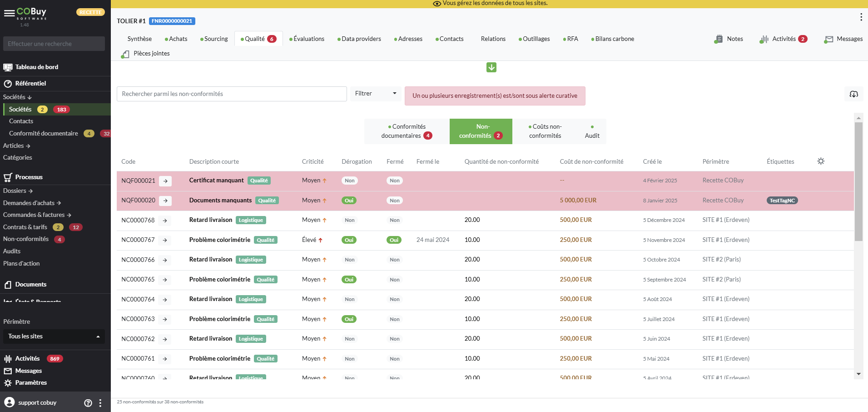The height and width of the screenshot is (412, 868).
Task: Open NQF000020 row arrow button
Action: (165, 201)
